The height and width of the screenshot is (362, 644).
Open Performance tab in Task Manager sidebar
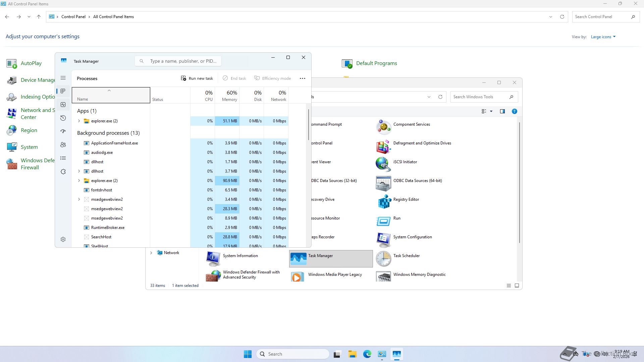(x=63, y=105)
